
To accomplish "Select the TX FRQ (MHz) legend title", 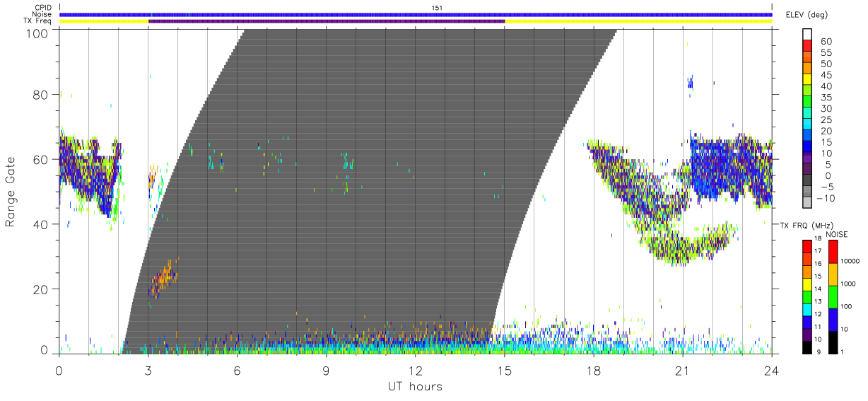I will pyautogui.click(x=808, y=226).
